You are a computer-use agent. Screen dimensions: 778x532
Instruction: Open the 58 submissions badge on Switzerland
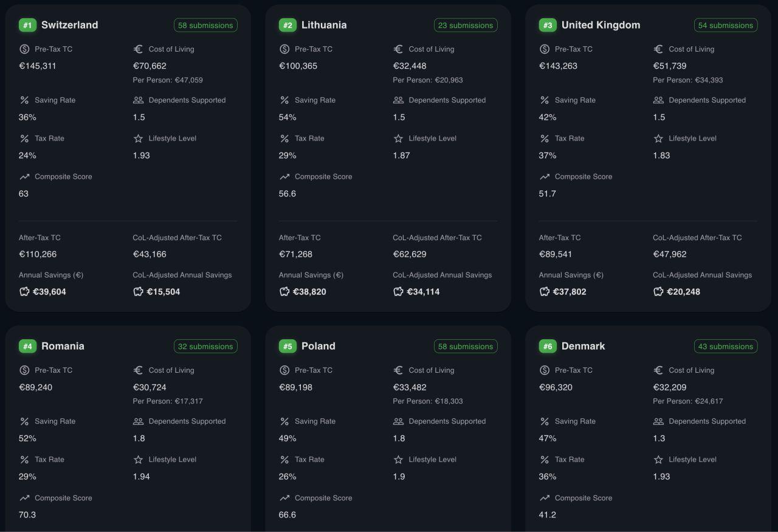pos(205,25)
